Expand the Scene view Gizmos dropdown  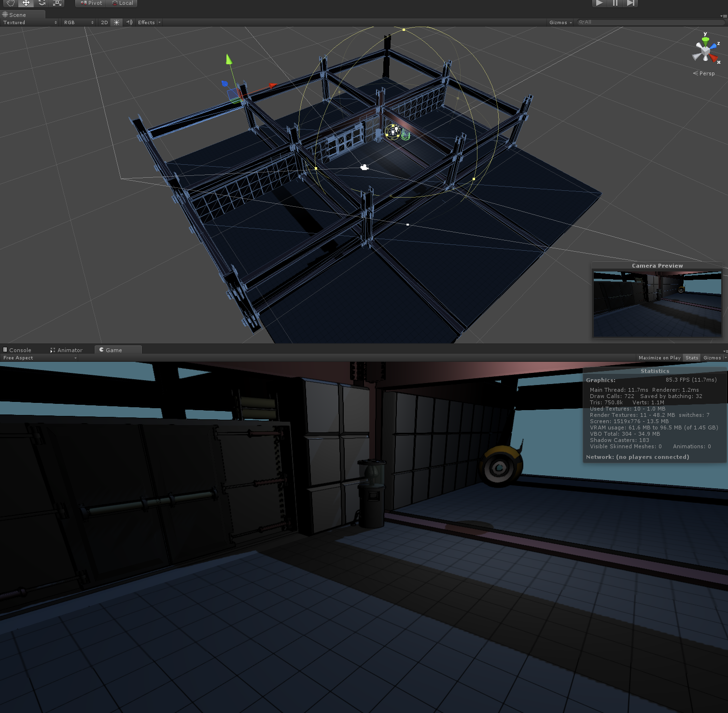[560, 23]
